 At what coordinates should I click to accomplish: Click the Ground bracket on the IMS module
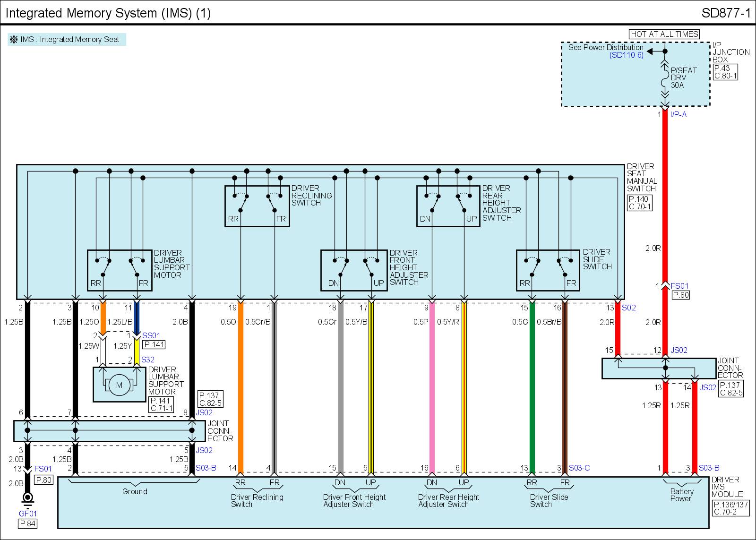[x=135, y=483]
